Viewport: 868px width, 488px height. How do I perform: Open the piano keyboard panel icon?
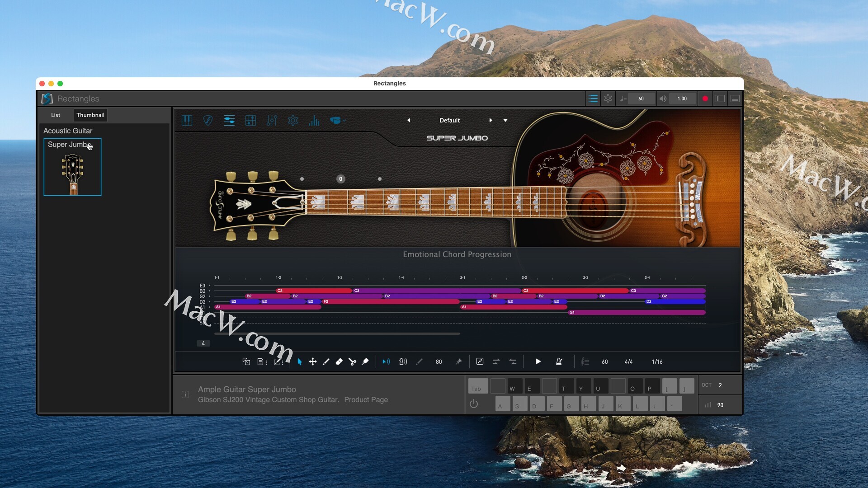tap(187, 121)
